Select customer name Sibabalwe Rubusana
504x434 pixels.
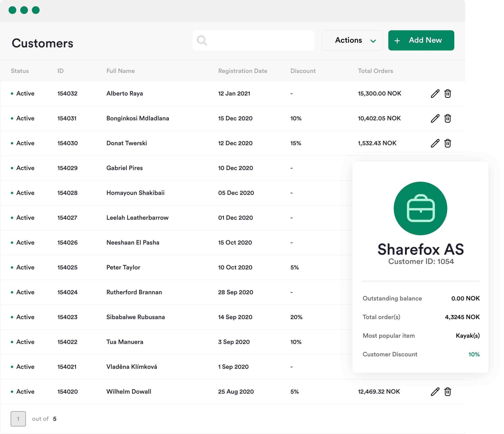click(x=136, y=317)
